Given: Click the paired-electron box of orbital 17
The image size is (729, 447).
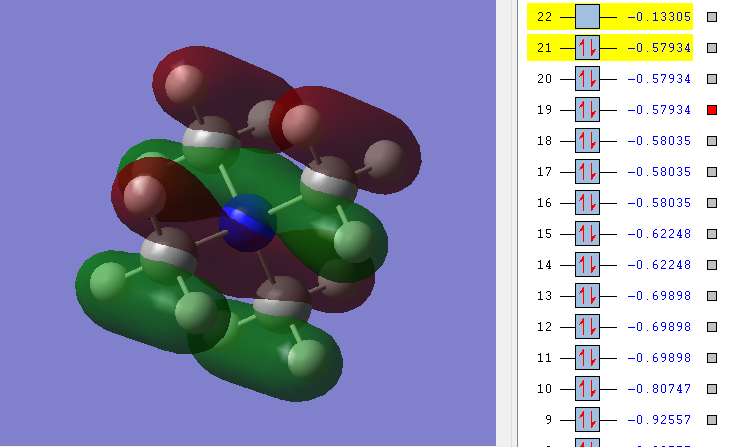Looking at the screenshot, I should click(x=587, y=172).
